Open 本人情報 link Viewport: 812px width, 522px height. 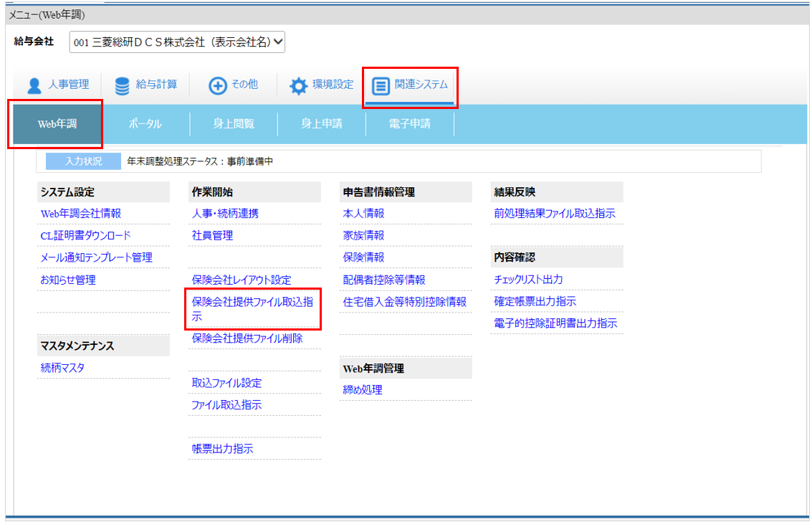pos(363,214)
